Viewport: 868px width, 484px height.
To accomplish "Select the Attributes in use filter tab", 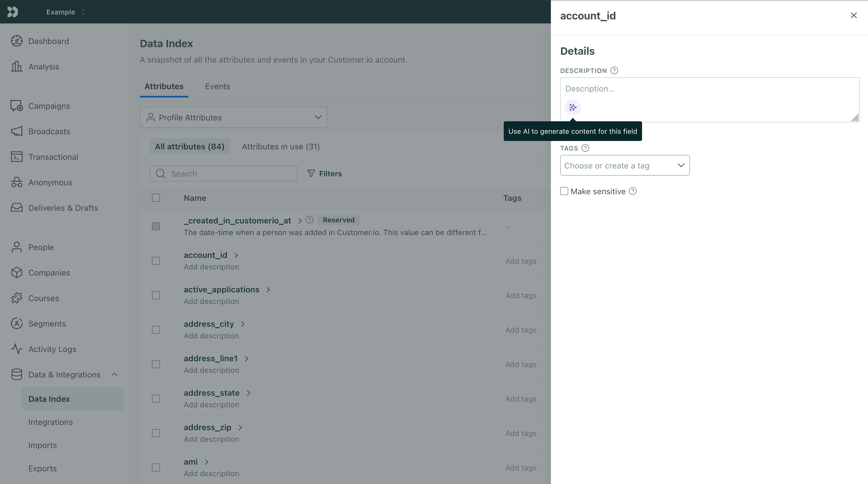I will pyautogui.click(x=280, y=146).
